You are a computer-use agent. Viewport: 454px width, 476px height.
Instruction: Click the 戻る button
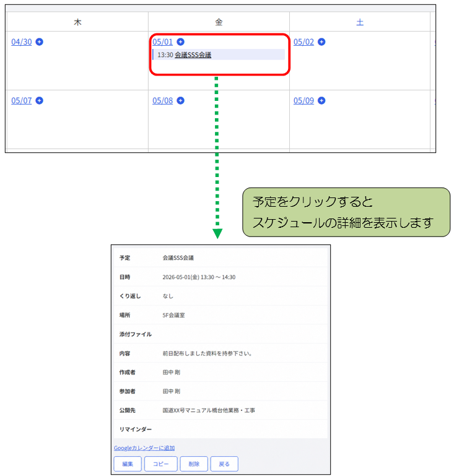224,464
